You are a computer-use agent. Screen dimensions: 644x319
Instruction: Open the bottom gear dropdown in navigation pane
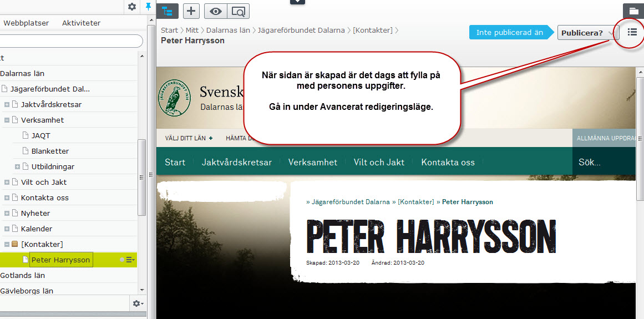[138, 304]
